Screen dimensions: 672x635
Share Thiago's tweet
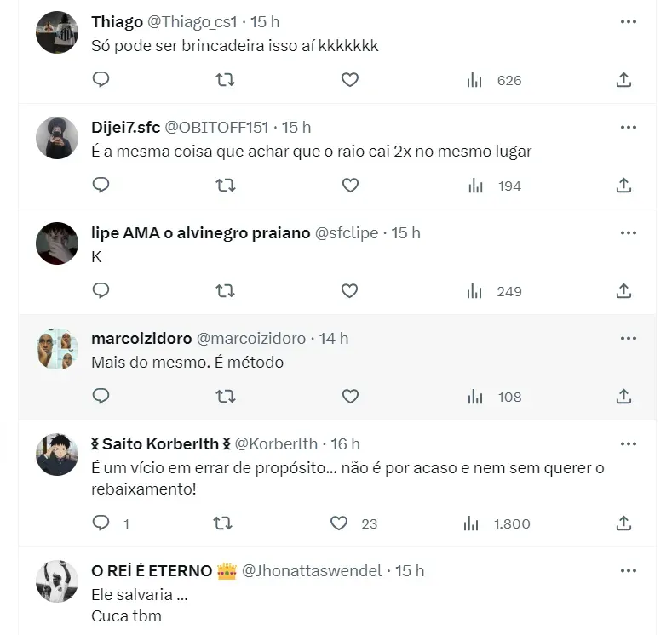pyautogui.click(x=623, y=80)
